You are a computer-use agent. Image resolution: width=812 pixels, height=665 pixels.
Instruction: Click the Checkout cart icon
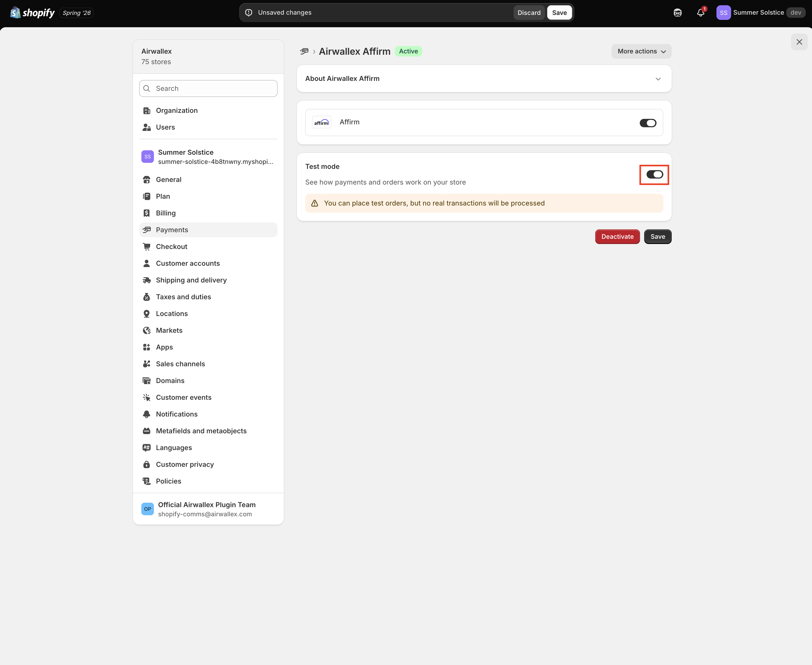click(147, 247)
